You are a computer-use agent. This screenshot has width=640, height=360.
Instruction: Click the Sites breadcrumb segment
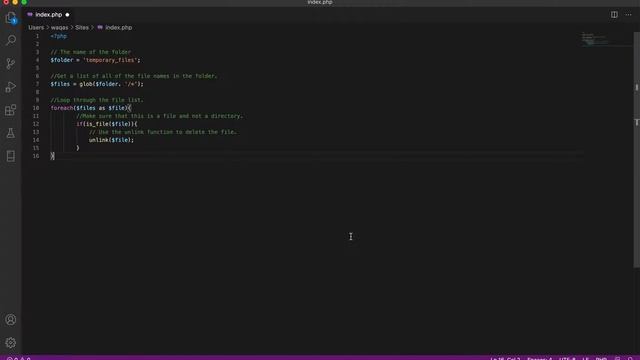pos(82,27)
